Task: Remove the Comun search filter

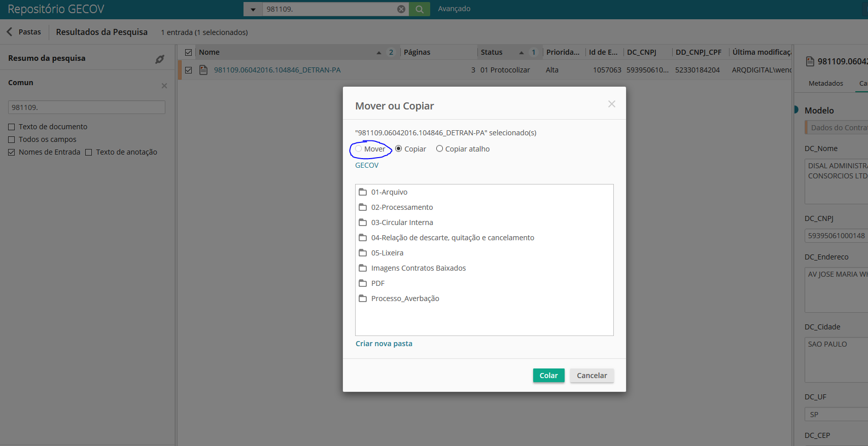Action: click(164, 86)
